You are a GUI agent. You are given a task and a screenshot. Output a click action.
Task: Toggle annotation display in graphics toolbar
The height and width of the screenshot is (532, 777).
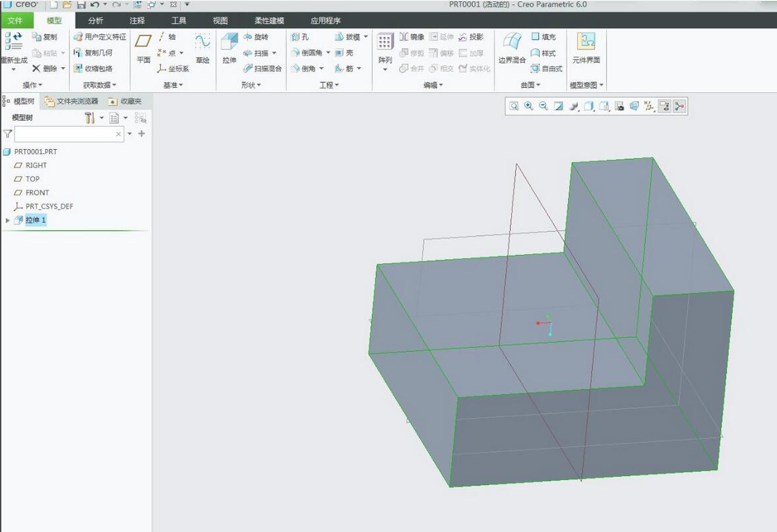pyautogui.click(x=664, y=106)
